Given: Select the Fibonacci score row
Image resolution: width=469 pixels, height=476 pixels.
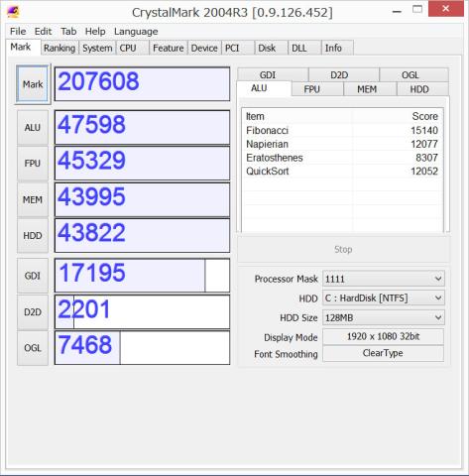Looking at the screenshot, I should pos(342,130).
